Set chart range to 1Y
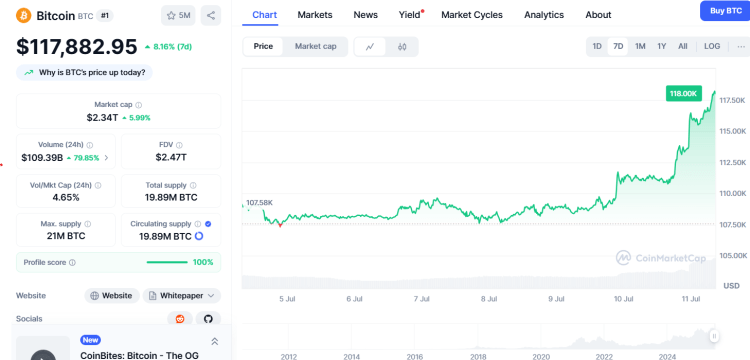 (x=662, y=46)
